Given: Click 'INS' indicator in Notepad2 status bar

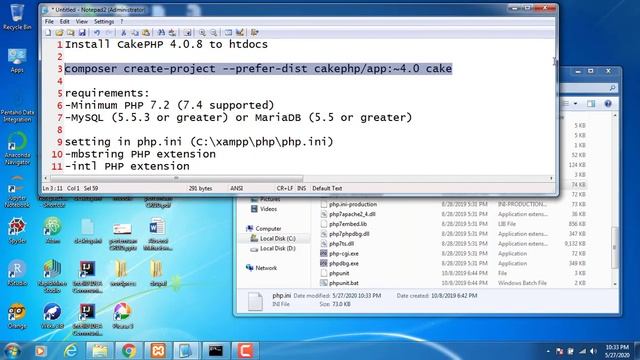Looking at the screenshot, I should [302, 189].
